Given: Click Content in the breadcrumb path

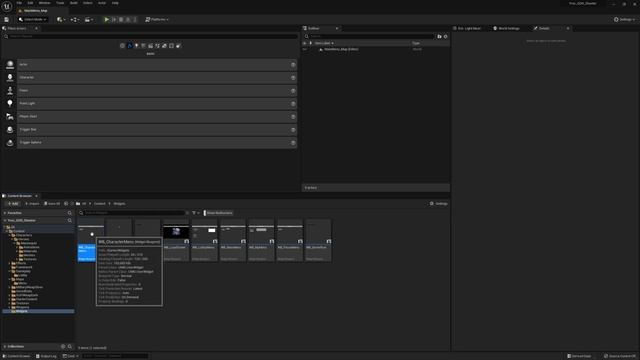Looking at the screenshot, I should point(100,204).
